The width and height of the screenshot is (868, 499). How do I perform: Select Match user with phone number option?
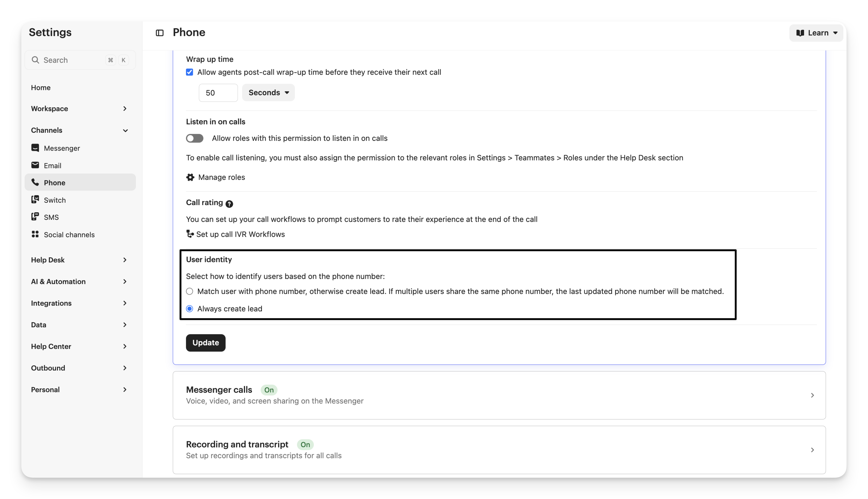[x=190, y=291]
